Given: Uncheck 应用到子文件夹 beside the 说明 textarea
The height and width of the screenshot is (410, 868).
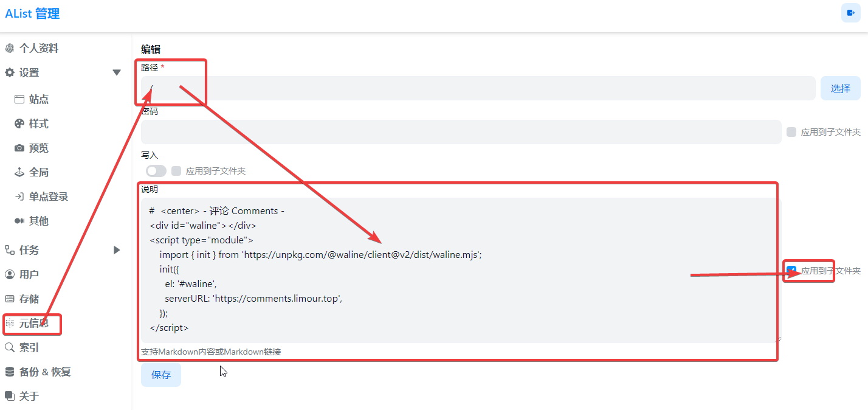Looking at the screenshot, I should coord(791,271).
